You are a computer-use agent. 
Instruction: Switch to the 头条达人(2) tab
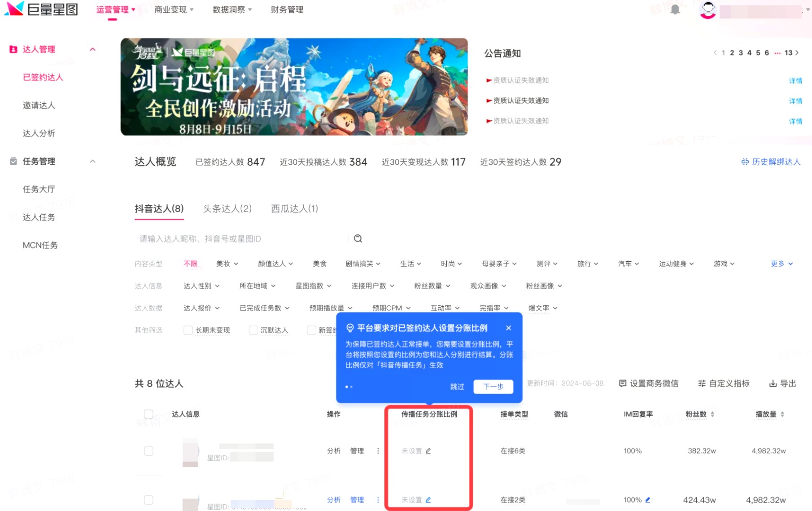coord(227,209)
